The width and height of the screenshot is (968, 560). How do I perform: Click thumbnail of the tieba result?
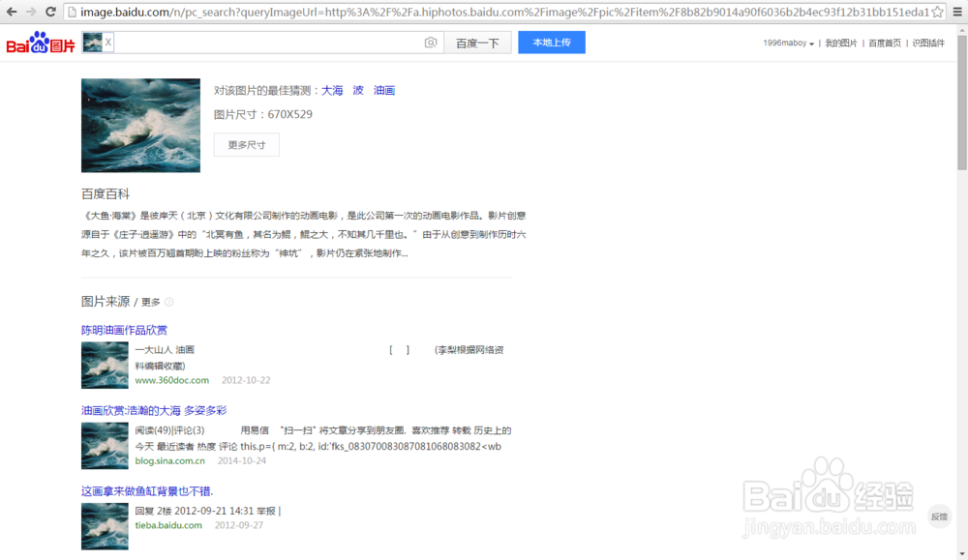(105, 526)
